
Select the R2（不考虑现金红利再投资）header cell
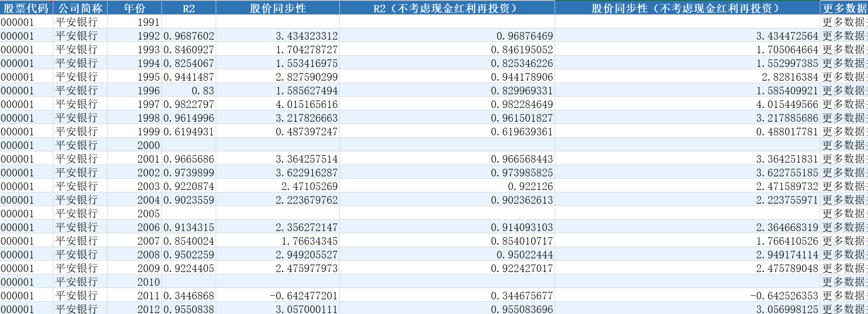point(447,8)
